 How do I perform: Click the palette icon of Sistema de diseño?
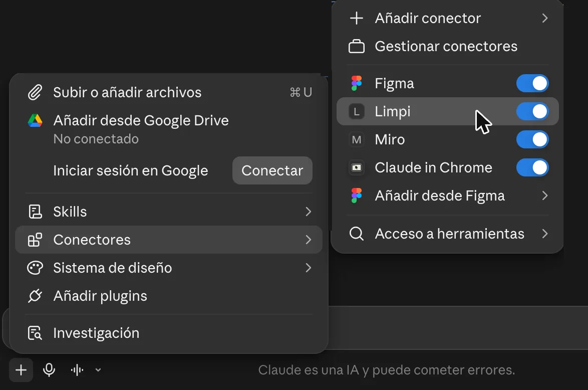pyautogui.click(x=35, y=268)
